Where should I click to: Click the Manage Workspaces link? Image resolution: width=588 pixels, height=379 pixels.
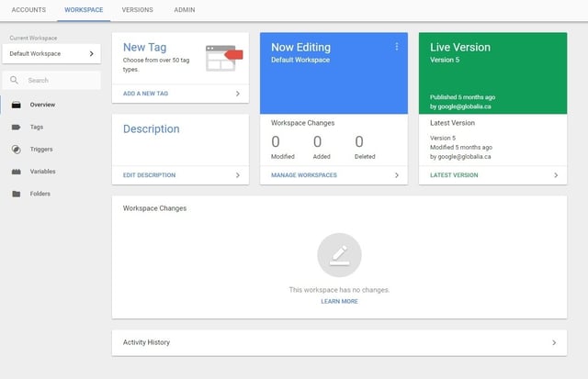[304, 175]
